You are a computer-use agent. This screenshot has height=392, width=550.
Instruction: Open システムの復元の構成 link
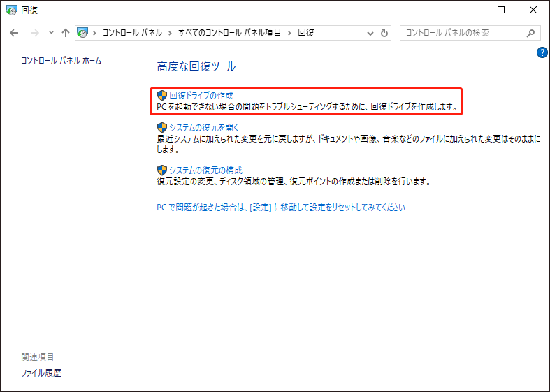pyautogui.click(x=206, y=170)
